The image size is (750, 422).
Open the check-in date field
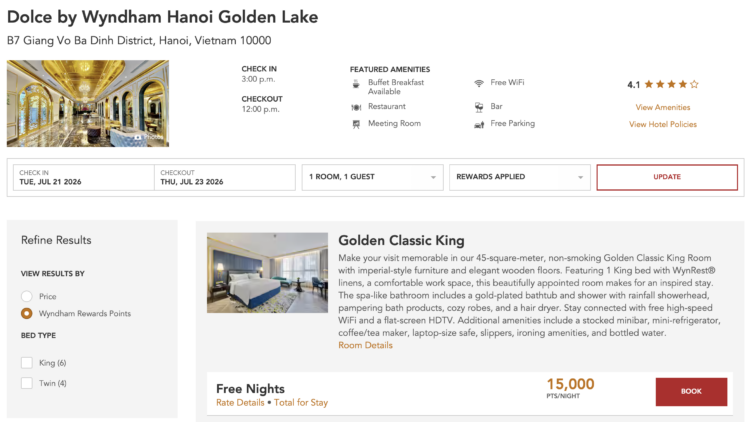(x=82, y=177)
